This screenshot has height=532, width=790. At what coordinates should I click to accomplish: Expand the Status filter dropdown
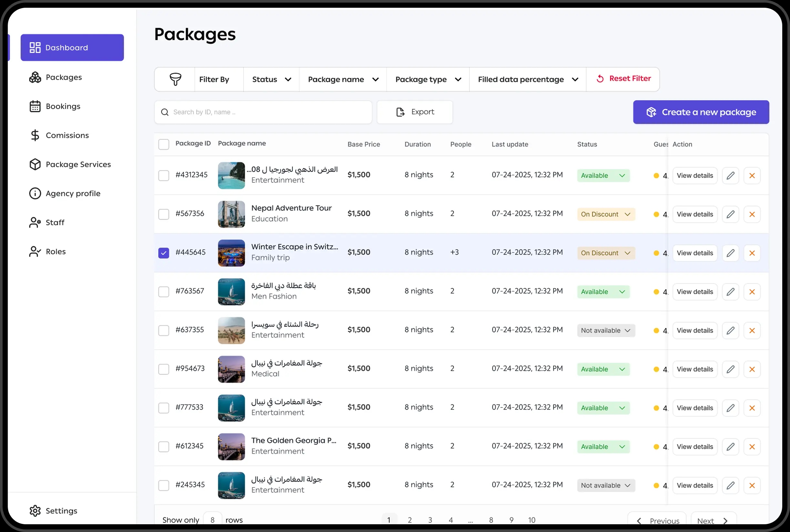coord(271,79)
